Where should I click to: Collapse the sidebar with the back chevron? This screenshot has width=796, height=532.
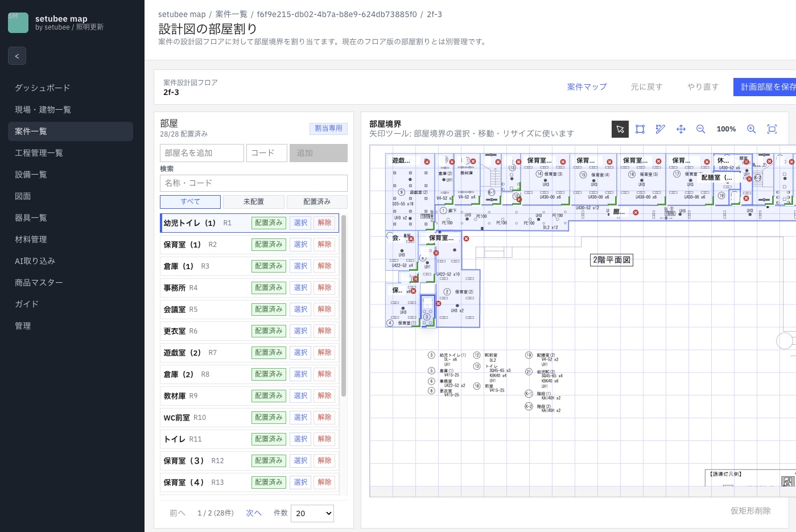tap(17, 56)
